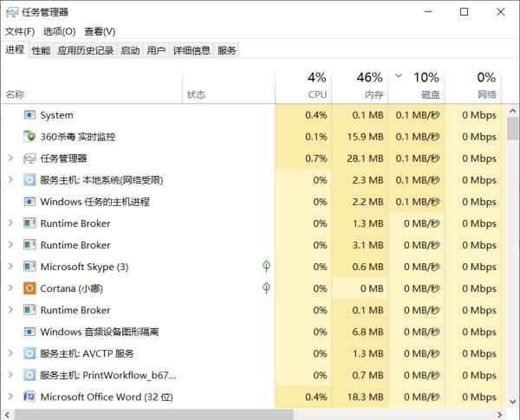Click the Microsoft Skype process icon
This screenshot has height=420, width=520.
(29, 267)
